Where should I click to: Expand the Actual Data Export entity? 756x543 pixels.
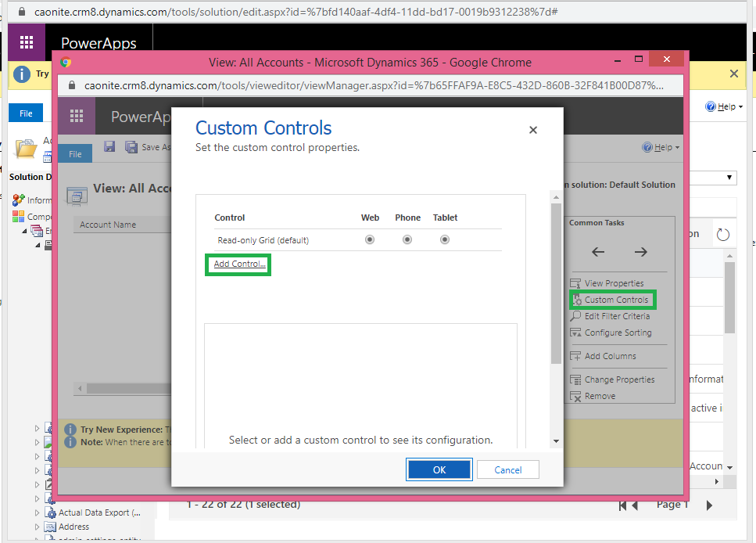(37, 512)
